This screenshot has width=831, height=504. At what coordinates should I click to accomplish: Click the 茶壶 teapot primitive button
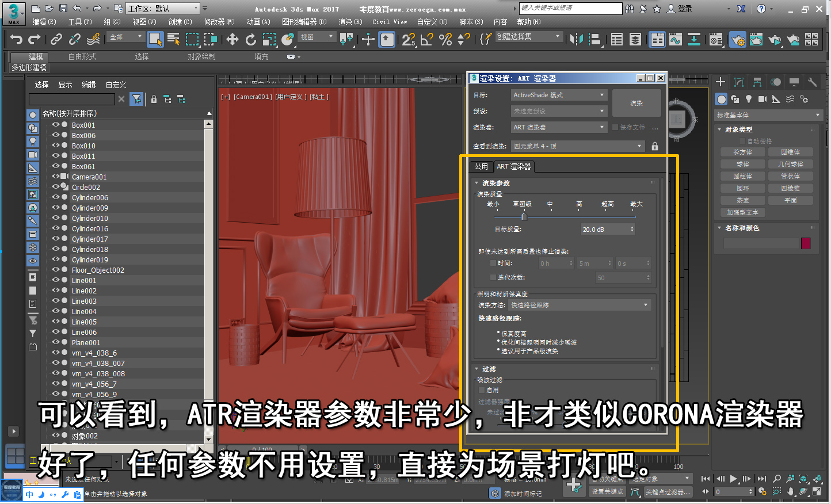pyautogui.click(x=743, y=200)
